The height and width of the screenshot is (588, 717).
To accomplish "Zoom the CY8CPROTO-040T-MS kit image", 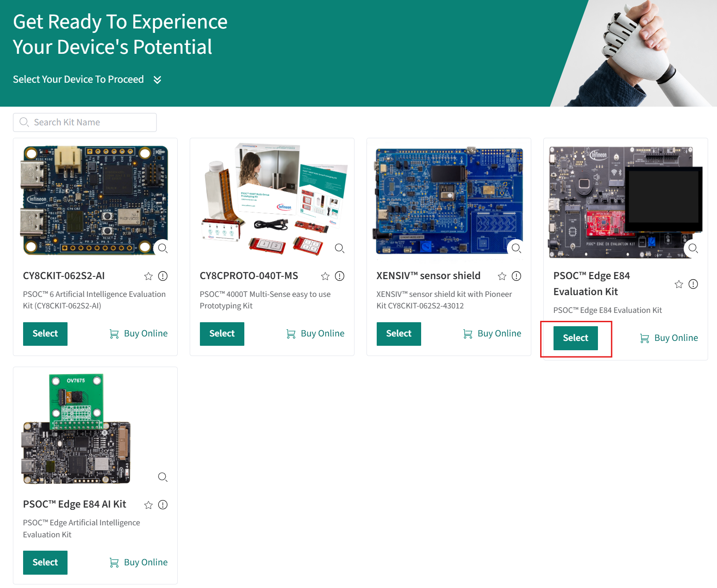I will point(340,248).
